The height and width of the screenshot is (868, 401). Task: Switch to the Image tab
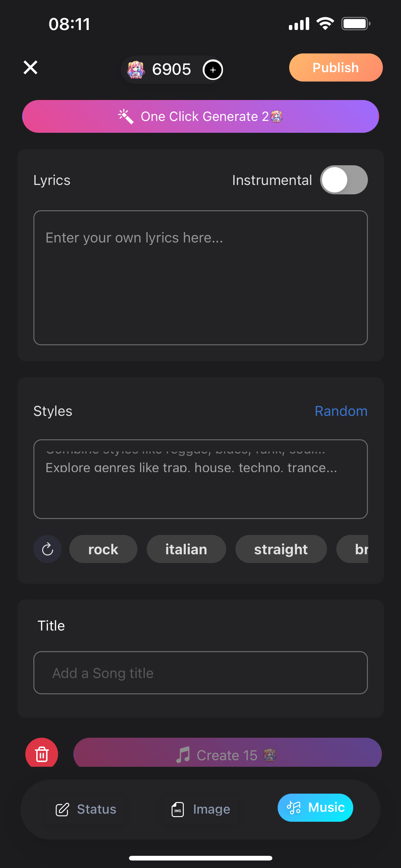[x=201, y=809]
